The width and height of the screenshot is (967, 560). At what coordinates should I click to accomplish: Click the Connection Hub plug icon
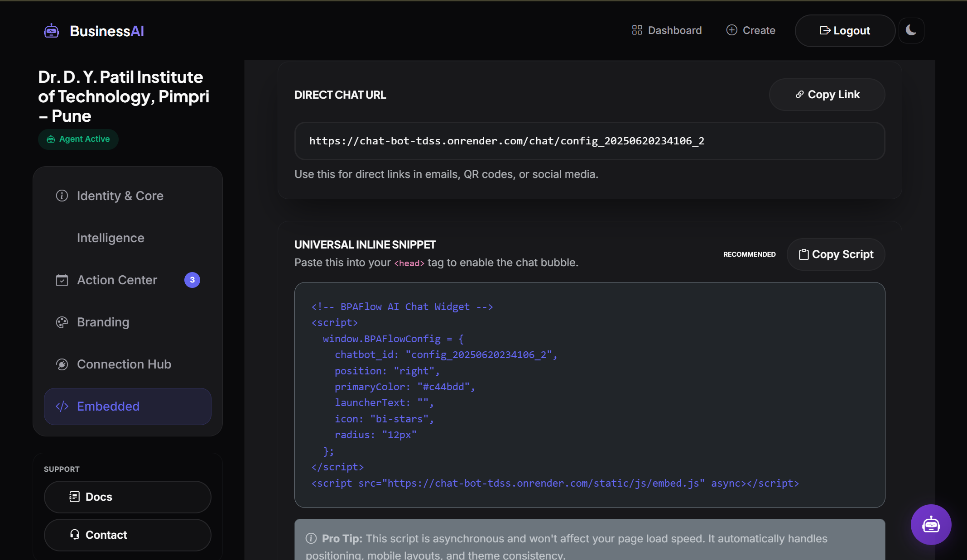62,364
